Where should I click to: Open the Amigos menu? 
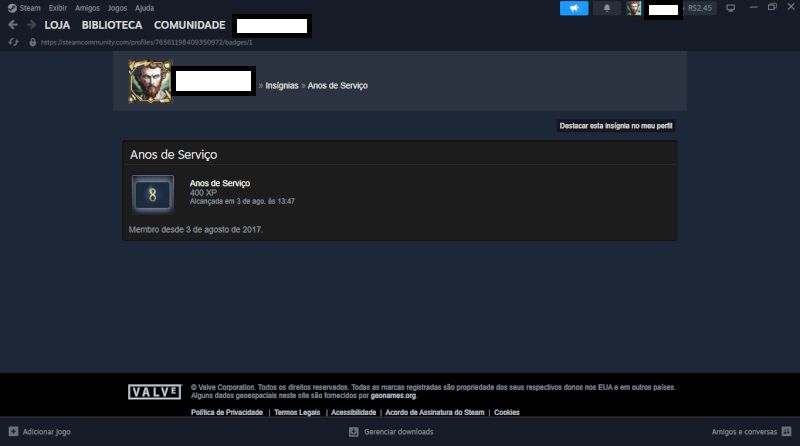click(x=87, y=8)
